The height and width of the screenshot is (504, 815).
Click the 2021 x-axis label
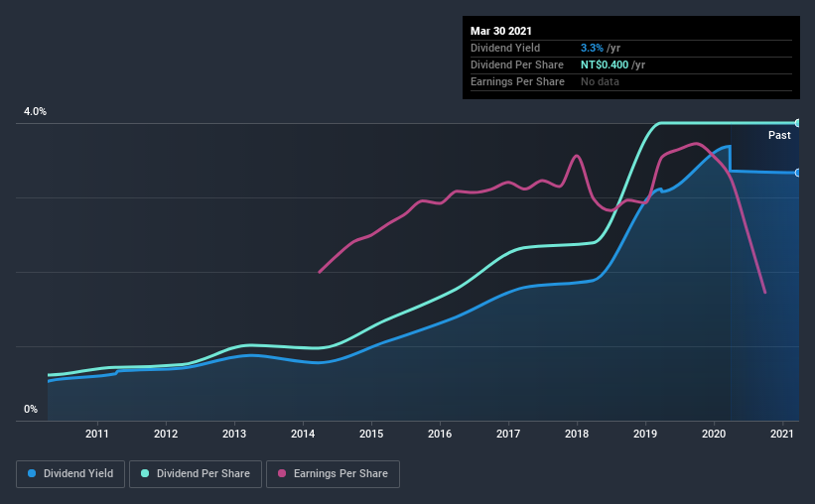tap(781, 434)
